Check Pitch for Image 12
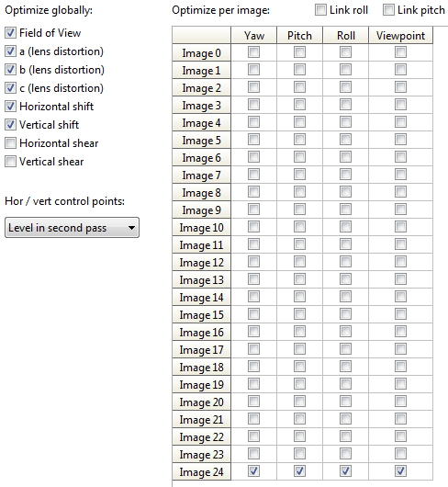This screenshot has width=448, height=487. (299, 262)
